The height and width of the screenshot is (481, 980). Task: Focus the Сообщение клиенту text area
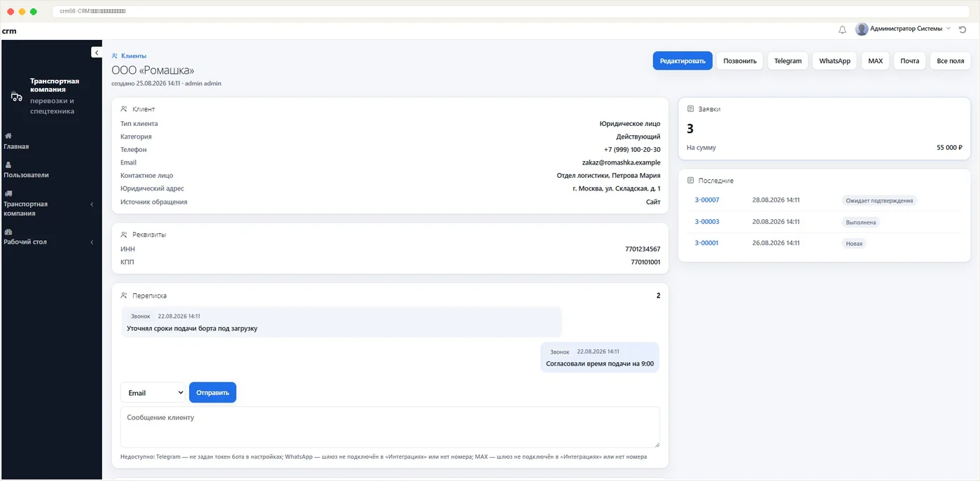point(390,427)
